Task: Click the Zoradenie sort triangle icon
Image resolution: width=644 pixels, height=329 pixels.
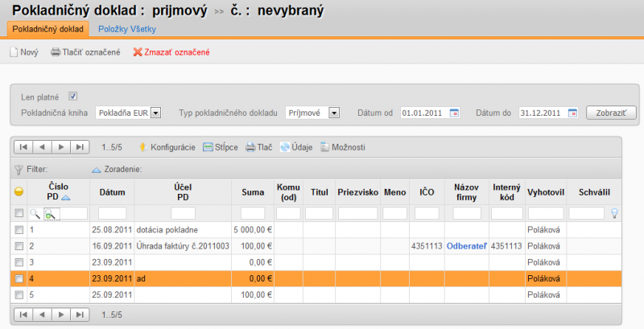Action: pos(96,170)
